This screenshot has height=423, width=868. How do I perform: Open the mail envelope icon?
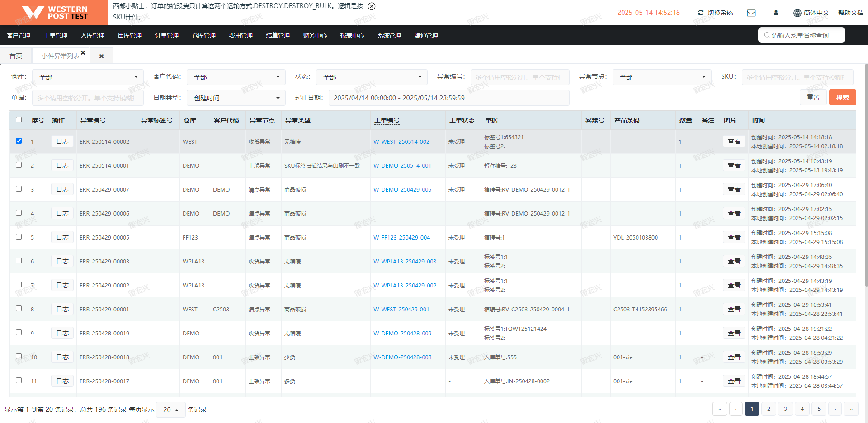pos(751,13)
